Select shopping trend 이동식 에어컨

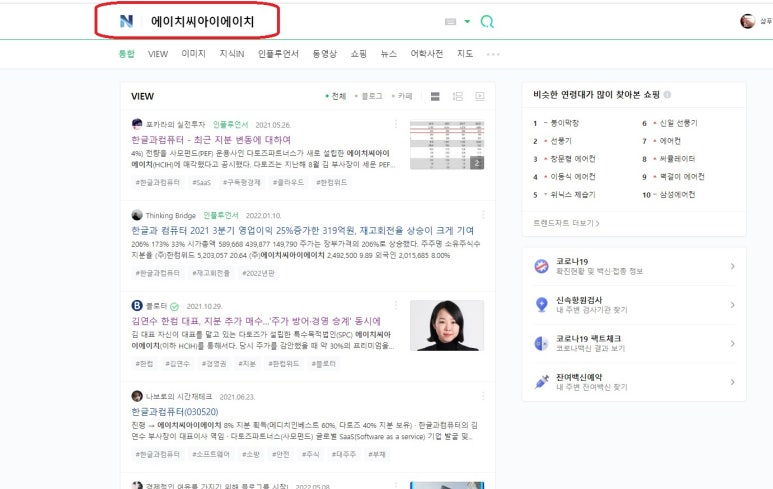pyautogui.click(x=572, y=176)
